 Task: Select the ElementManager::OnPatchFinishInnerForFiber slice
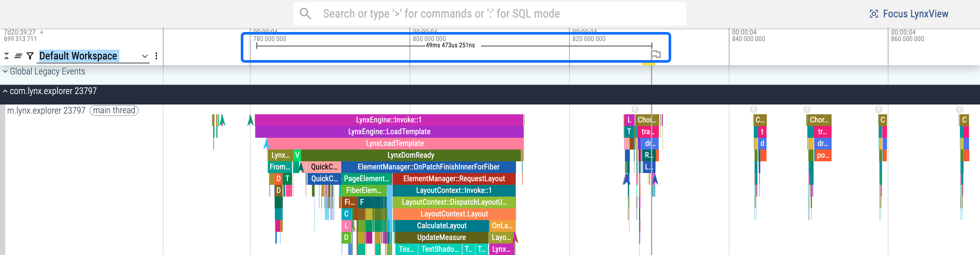click(429, 167)
